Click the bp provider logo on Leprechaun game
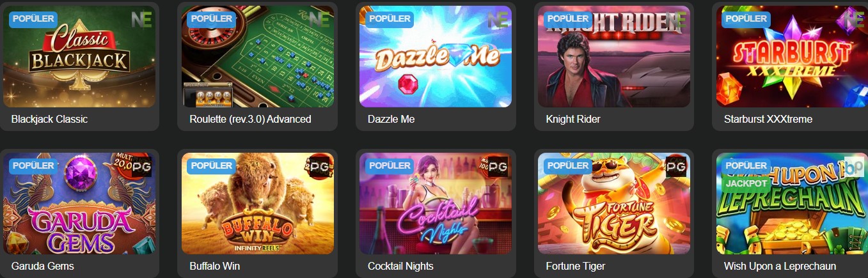Screen dimensions: 868x278 (854, 166)
